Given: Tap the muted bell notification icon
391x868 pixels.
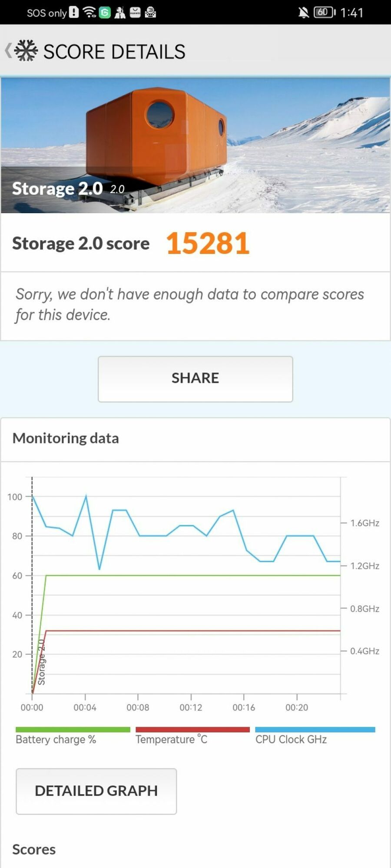Looking at the screenshot, I should [303, 13].
